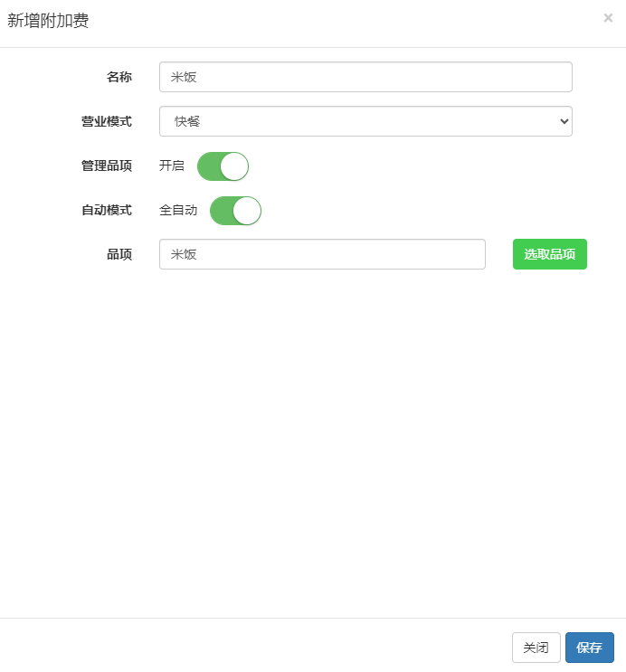Click the 名称 input field containing 米饭
This screenshot has width=626, height=672.
[365, 77]
